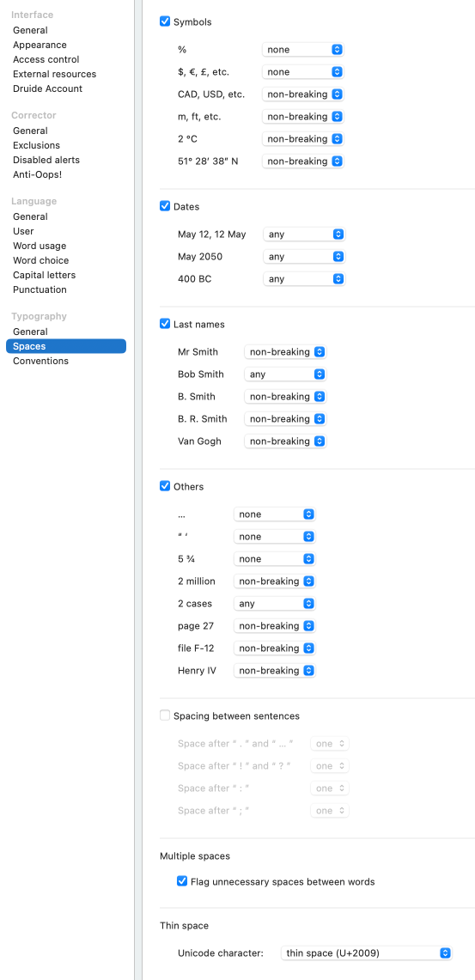Uncheck Flag unnecessary spaces between words
475x980 pixels.
point(182,881)
